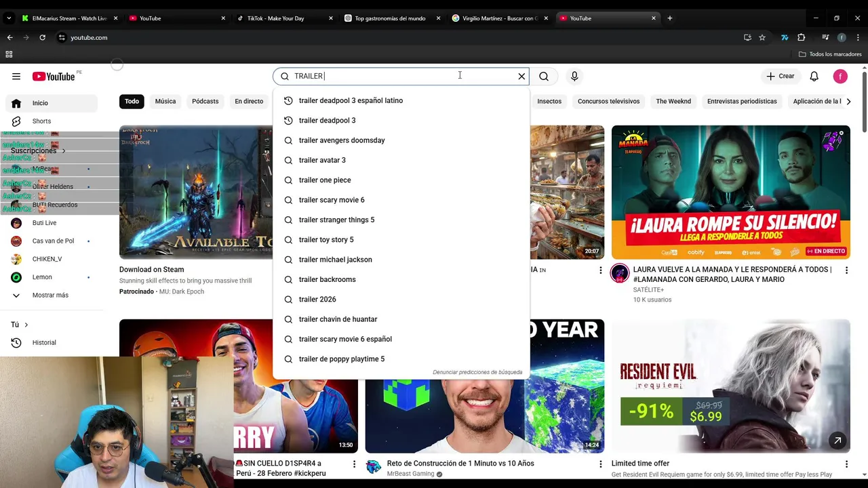This screenshot has height=488, width=868.
Task: Click the YouTube logo
Action: tap(54, 77)
